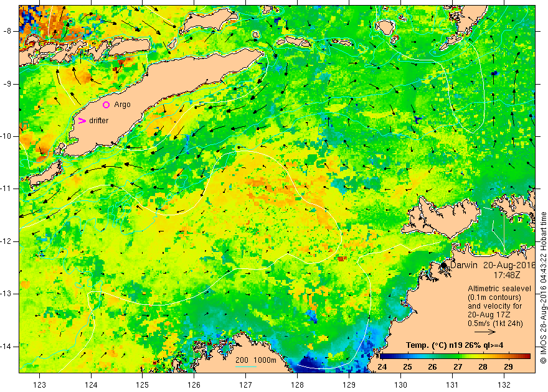This screenshot has height=392, width=548.
Task: Click the temperature color bar scale
Action: coord(455,356)
